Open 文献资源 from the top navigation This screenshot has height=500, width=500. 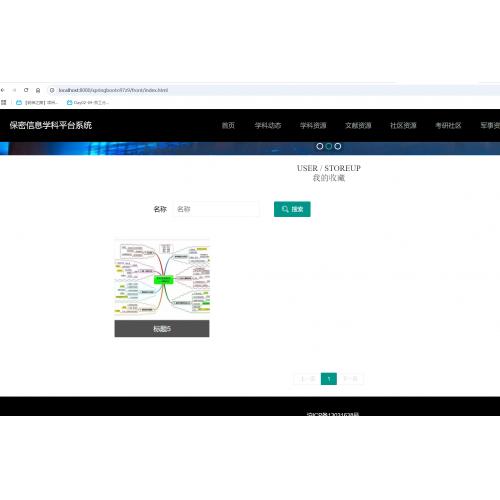pyautogui.click(x=358, y=125)
